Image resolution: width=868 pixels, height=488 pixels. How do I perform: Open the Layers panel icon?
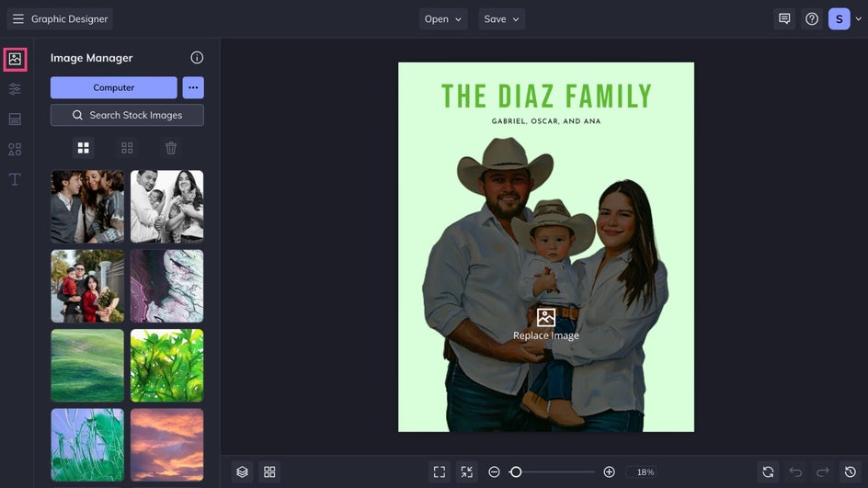point(242,472)
